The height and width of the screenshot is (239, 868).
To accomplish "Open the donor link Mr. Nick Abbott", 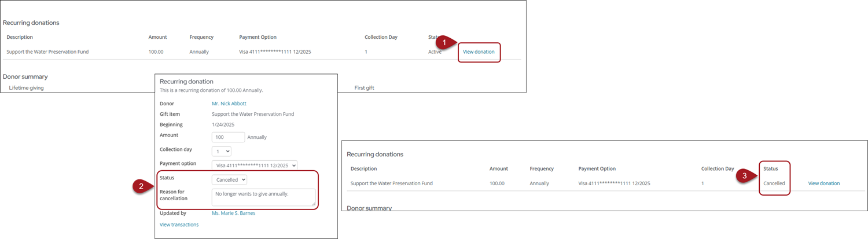I will 229,104.
